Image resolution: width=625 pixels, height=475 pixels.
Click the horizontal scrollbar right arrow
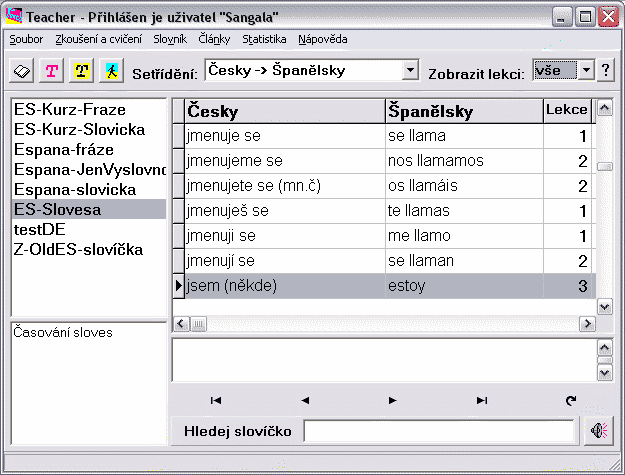point(587,324)
